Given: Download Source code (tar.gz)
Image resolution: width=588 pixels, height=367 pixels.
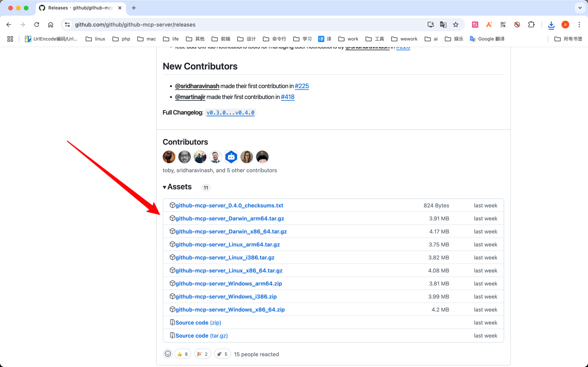Looking at the screenshot, I should pos(201,336).
